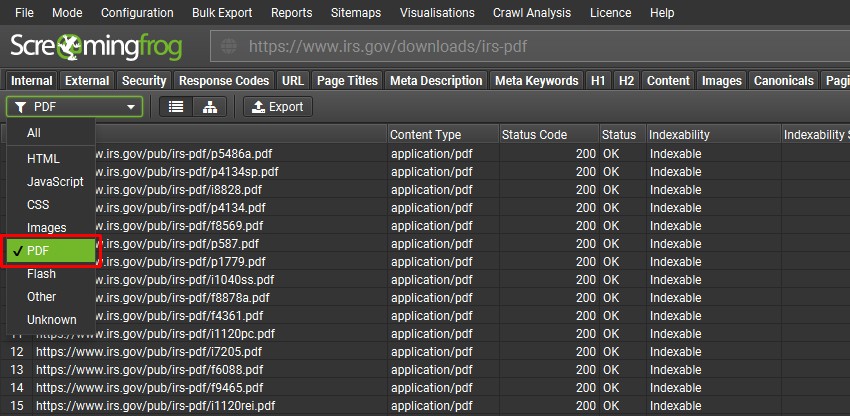Switch to tree view icon
Viewport: 850px width, 416px height.
click(x=209, y=107)
